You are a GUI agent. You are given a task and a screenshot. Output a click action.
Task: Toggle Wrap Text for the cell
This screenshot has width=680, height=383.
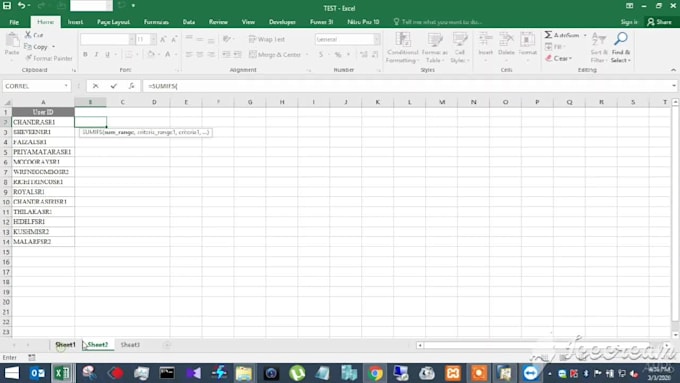point(267,39)
